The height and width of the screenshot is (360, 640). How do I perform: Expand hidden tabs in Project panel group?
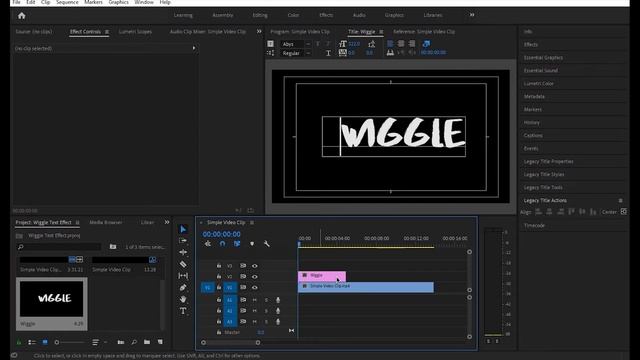[167, 222]
